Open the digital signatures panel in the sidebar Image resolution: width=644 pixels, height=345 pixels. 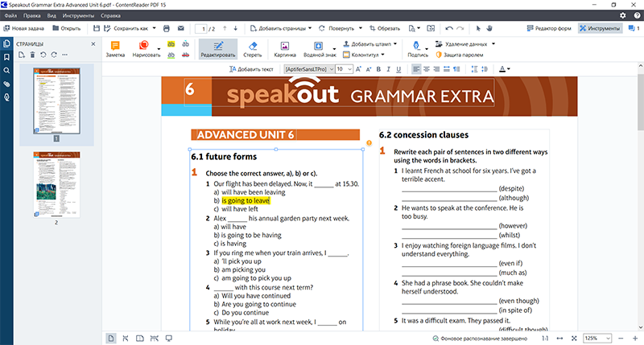[6, 97]
